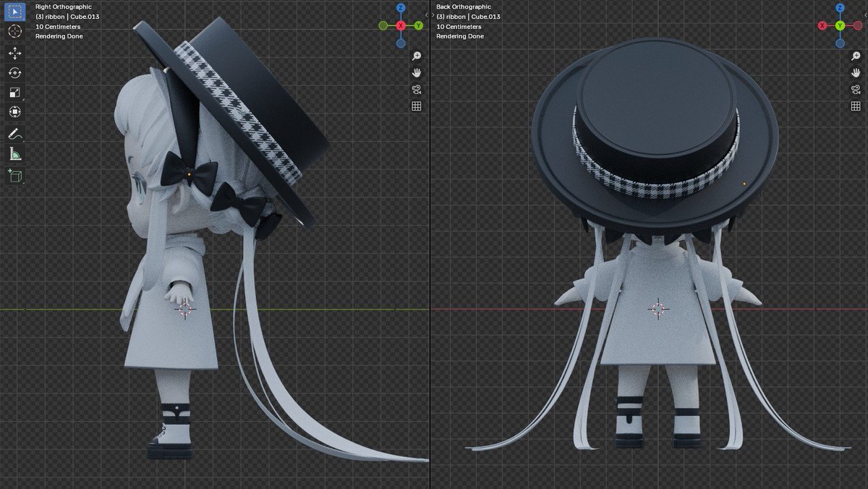Click the unlabeled red negative-X dot on Back Orthographic gizmo

857,25
